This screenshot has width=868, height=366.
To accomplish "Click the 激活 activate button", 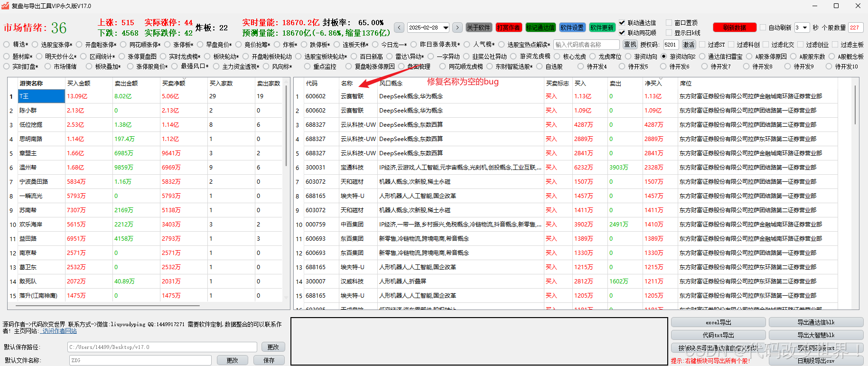I will 688,45.
